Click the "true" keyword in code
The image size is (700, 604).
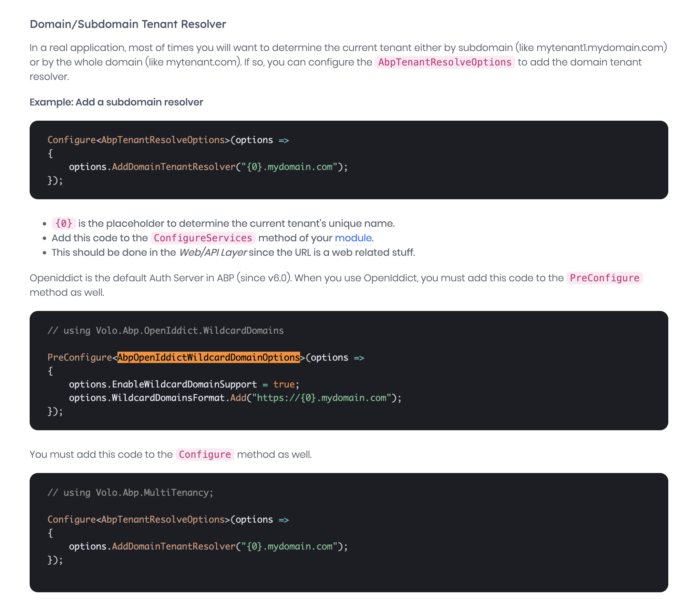pyautogui.click(x=284, y=384)
